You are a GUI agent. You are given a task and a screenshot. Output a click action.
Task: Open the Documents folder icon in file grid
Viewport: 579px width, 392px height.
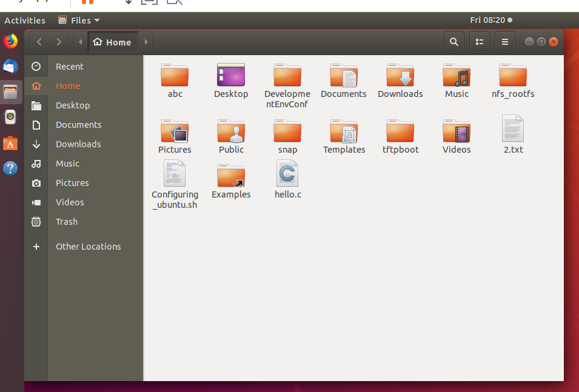(343, 75)
